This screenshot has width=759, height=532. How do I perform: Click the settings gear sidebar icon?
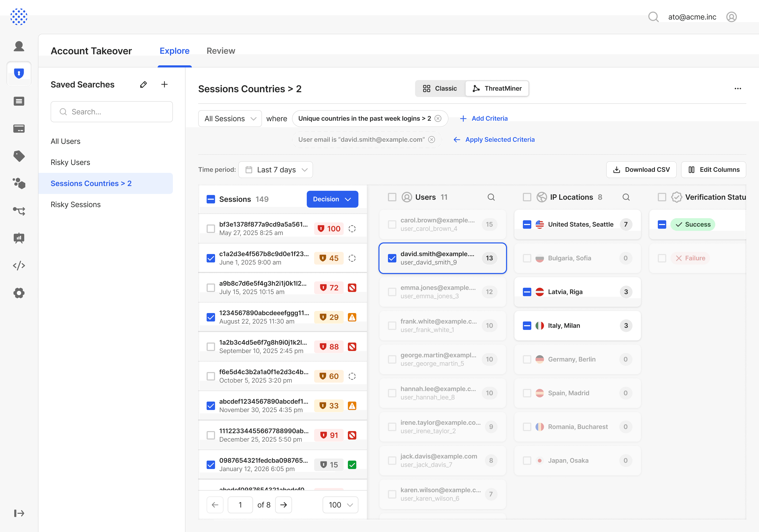pyautogui.click(x=19, y=293)
